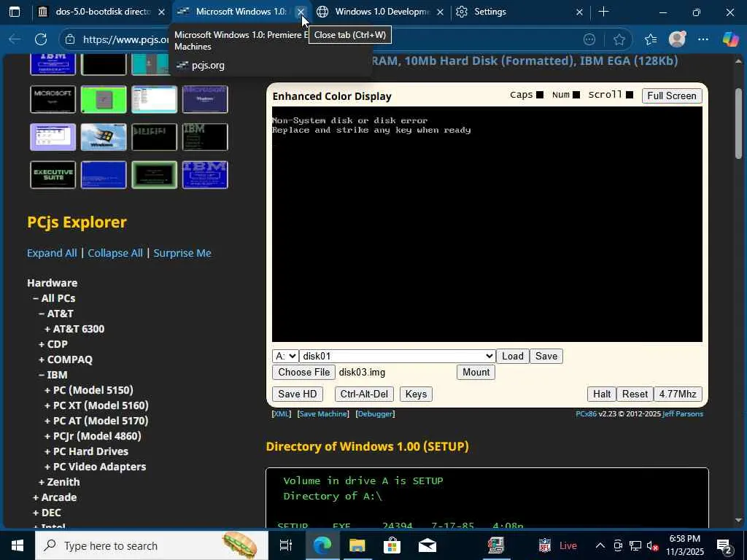Image resolution: width=747 pixels, height=560 pixels.
Task: Open File Explorer from the taskbar
Action: tap(357, 545)
